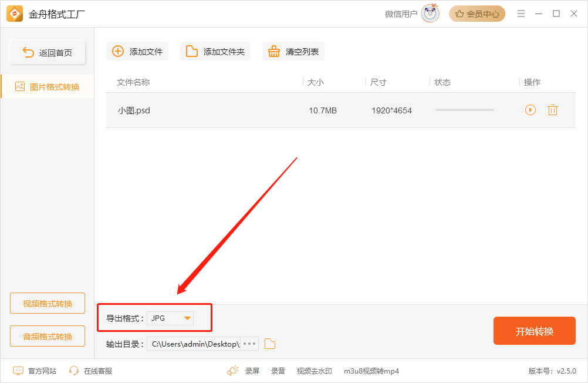Start converting 小图.psd with the row play icon
Viewport: 588px width, 383px height.
pos(530,110)
